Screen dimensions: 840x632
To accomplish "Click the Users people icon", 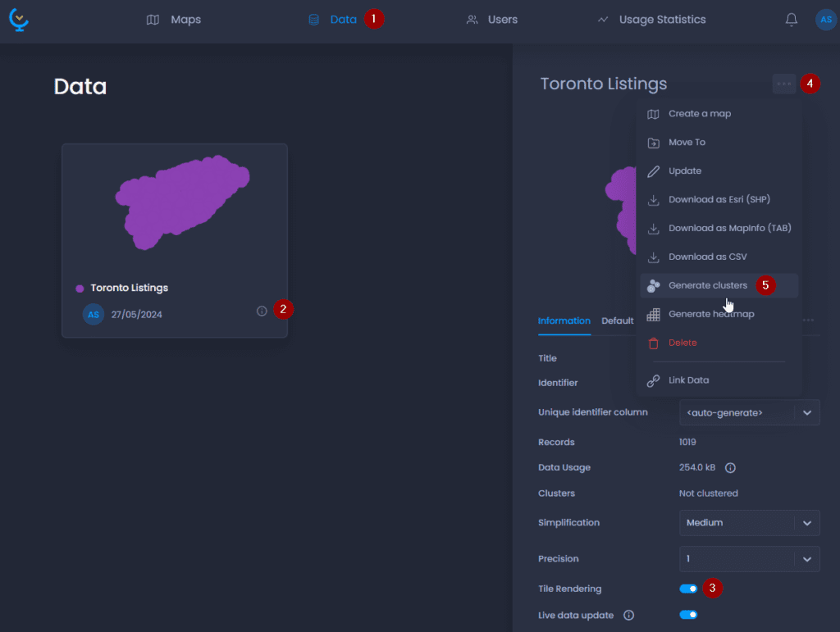I will (x=472, y=20).
